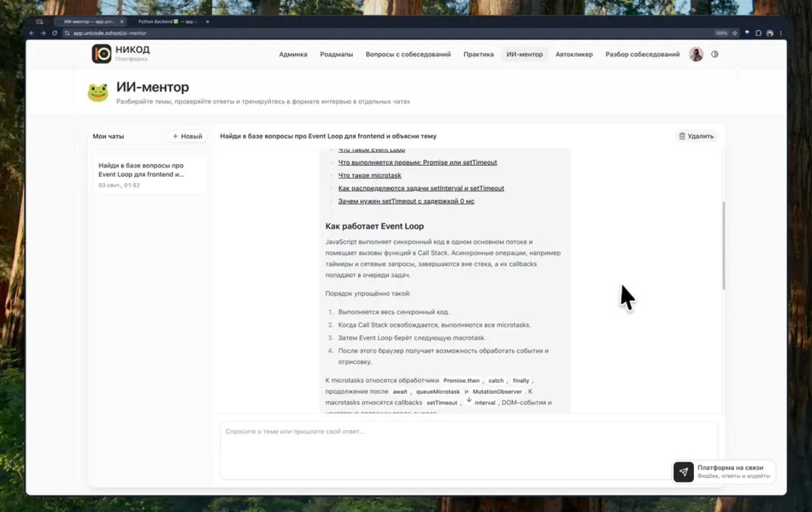The image size is (812, 512).
Task: Click the send message paper plane icon
Action: (x=683, y=471)
